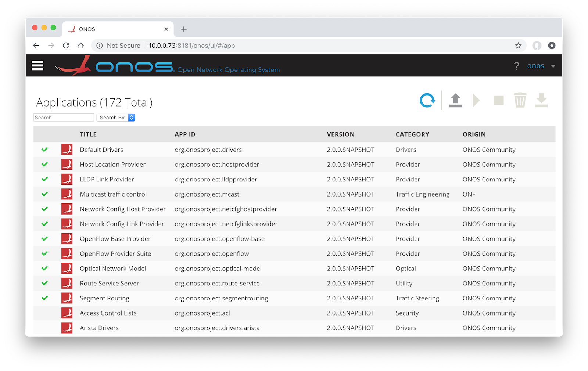Click the Optical category cell
Screen dimensions: 588x371
point(406,269)
